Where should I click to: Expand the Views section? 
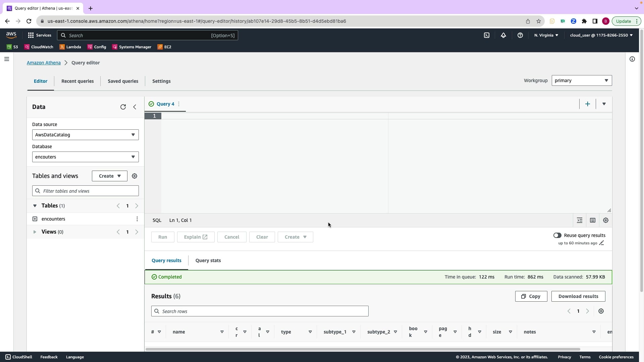point(35,232)
